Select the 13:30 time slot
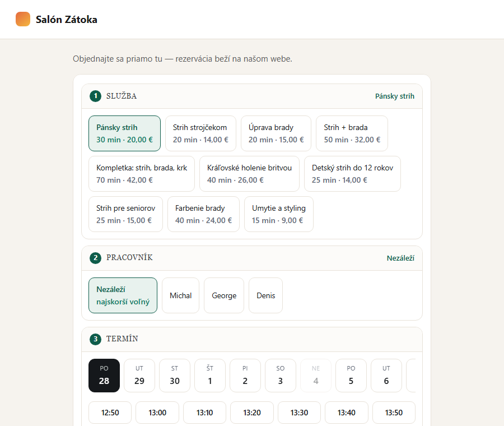Image resolution: width=504 pixels, height=426 pixels. click(299, 413)
